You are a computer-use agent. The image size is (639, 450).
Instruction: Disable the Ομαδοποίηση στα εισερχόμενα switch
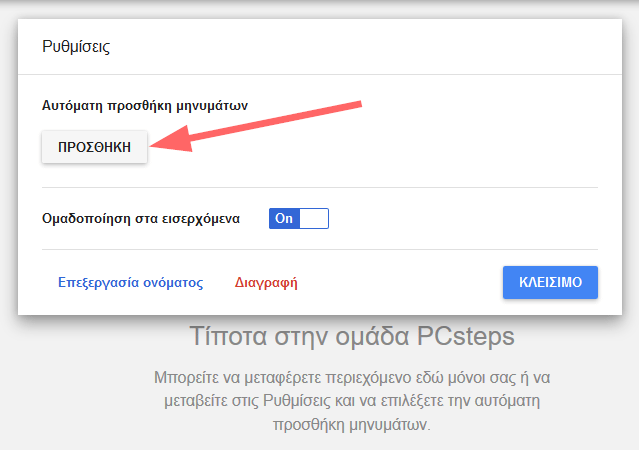(299, 218)
